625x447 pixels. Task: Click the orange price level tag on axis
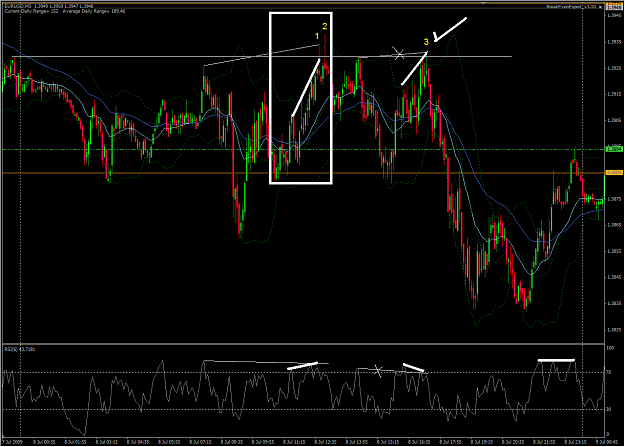[614, 173]
